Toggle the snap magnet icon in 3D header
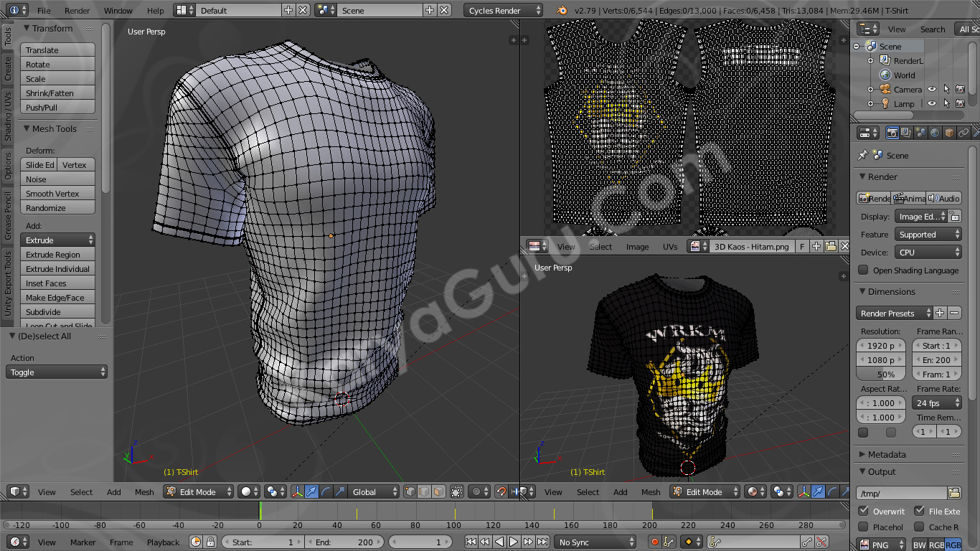Image resolution: width=980 pixels, height=551 pixels. coord(501,492)
